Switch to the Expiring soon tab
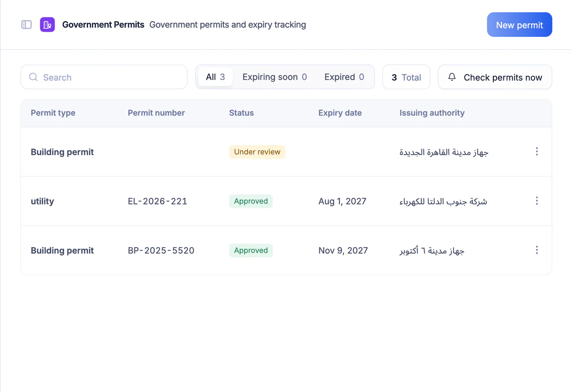Screen dimensions: 572x392 (275, 77)
